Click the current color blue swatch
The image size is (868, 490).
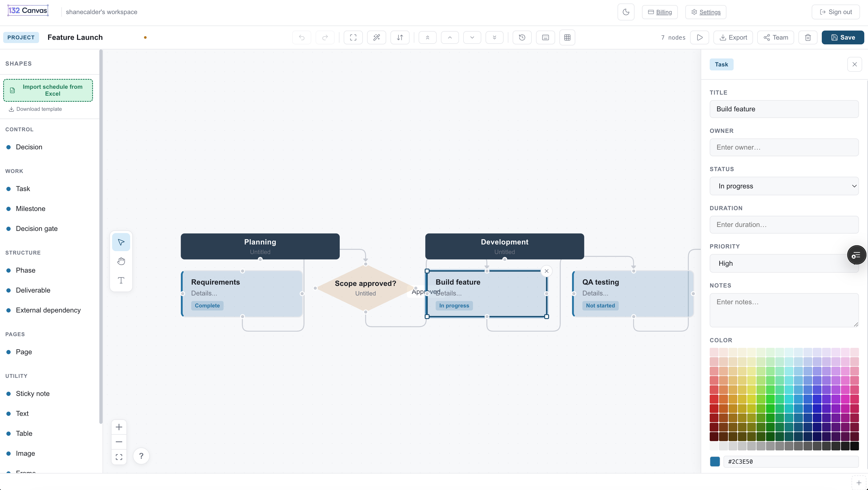(x=715, y=462)
